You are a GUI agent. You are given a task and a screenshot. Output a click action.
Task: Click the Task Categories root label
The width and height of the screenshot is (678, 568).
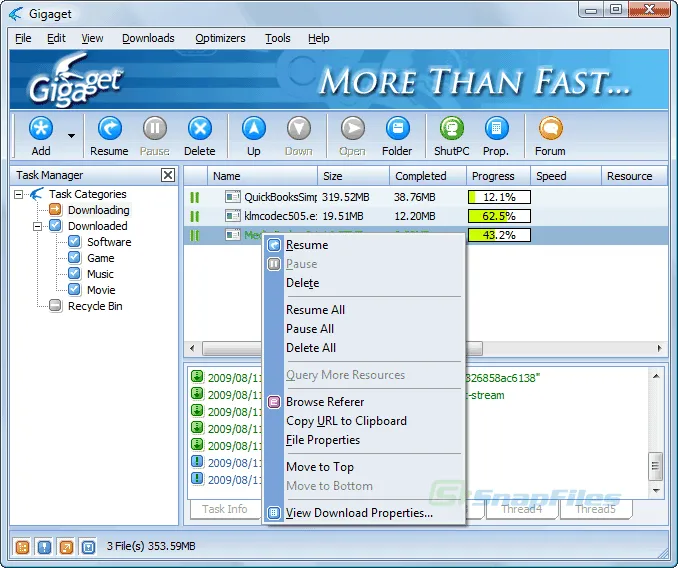[88, 194]
